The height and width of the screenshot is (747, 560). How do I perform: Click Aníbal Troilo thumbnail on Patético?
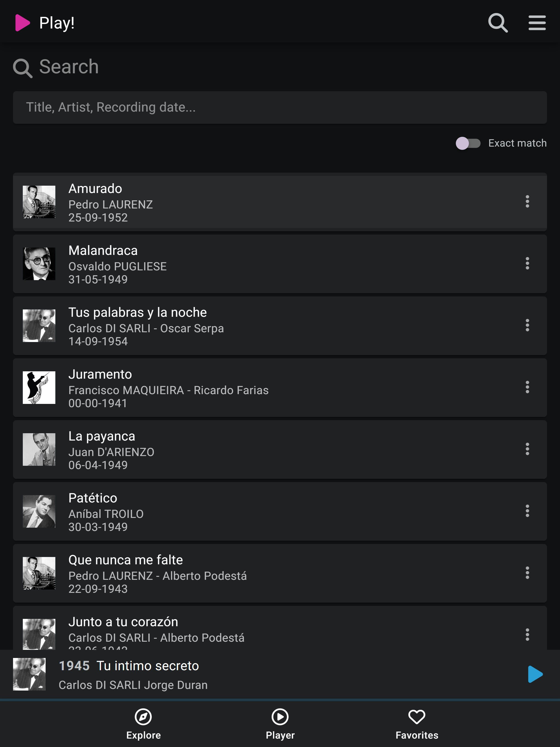(x=39, y=511)
